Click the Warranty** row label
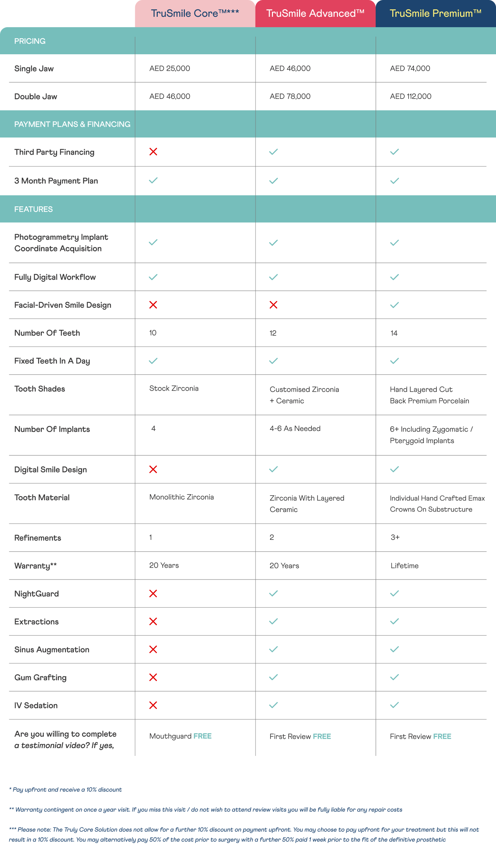 [x=35, y=566]
